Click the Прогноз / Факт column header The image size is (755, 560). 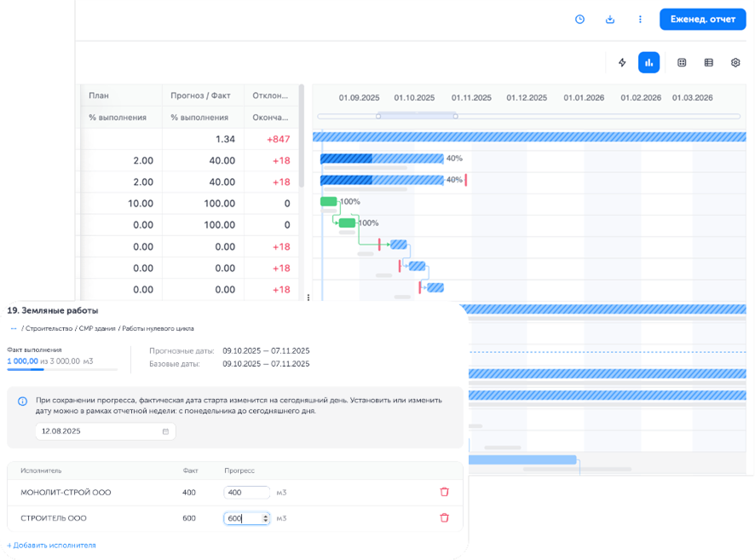[202, 95]
